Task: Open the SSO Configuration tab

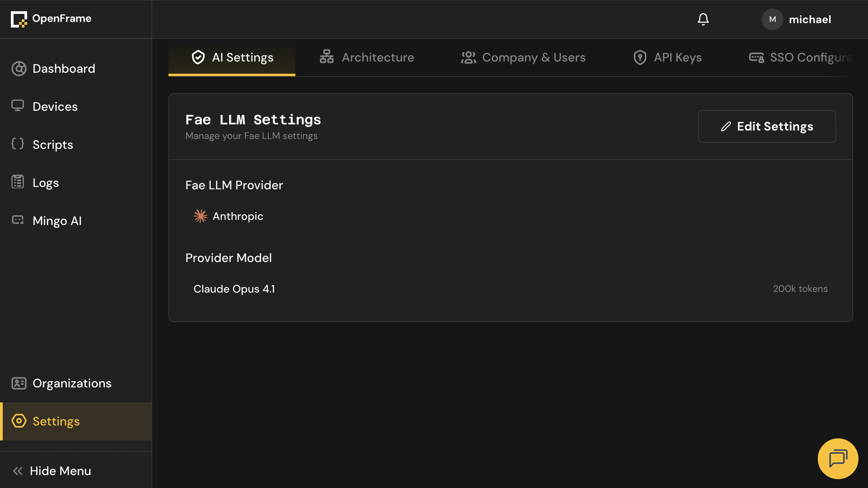Action: point(801,57)
